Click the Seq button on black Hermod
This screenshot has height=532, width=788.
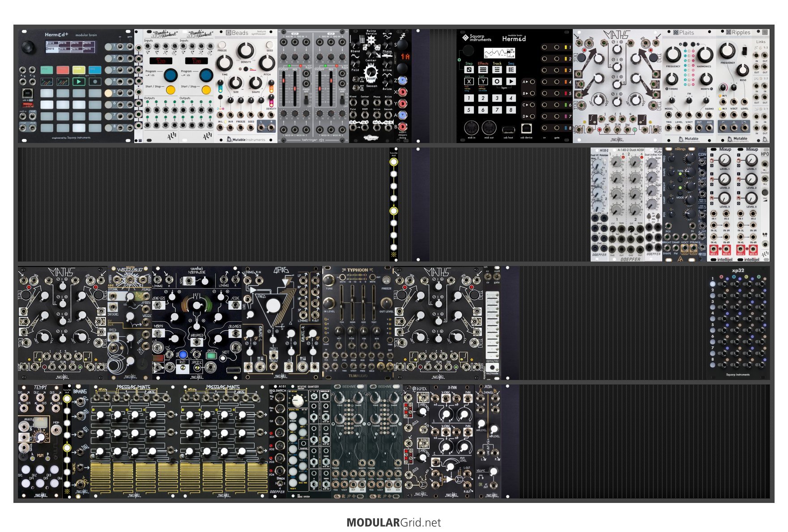[x=511, y=69]
